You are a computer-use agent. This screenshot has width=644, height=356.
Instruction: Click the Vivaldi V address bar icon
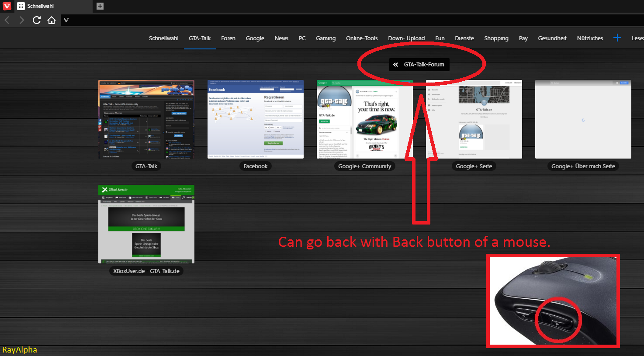pos(66,20)
